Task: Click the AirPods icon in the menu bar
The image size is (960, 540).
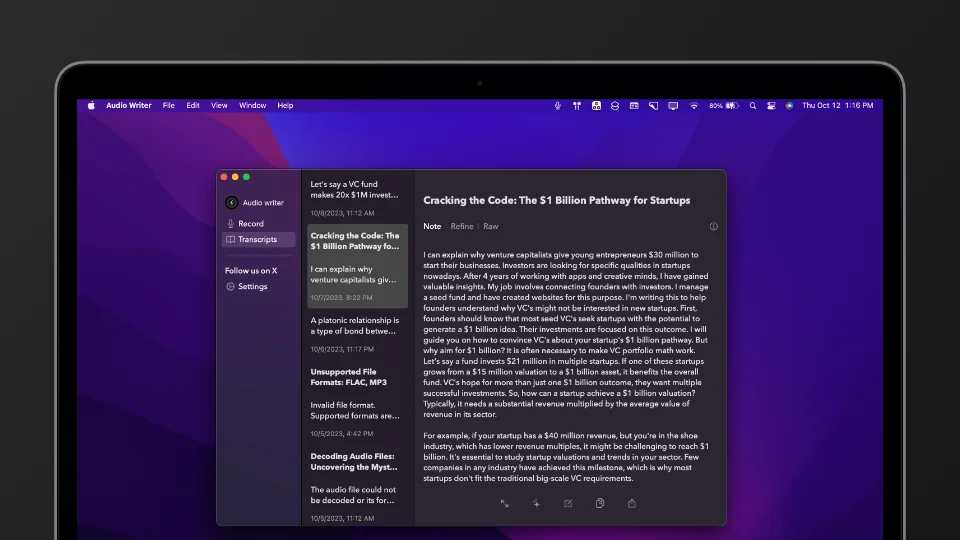Action: click(577, 105)
